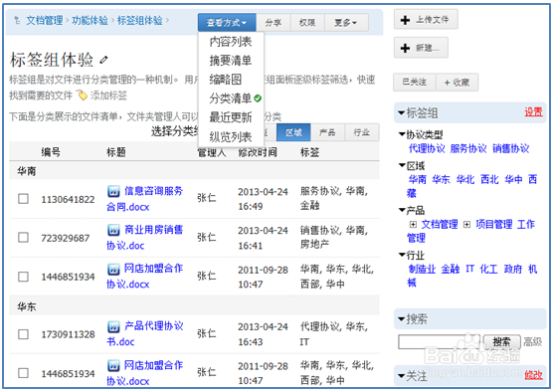Select the checkbox for file 1730911328
Screen dimensions: 553x392
click(x=23, y=334)
